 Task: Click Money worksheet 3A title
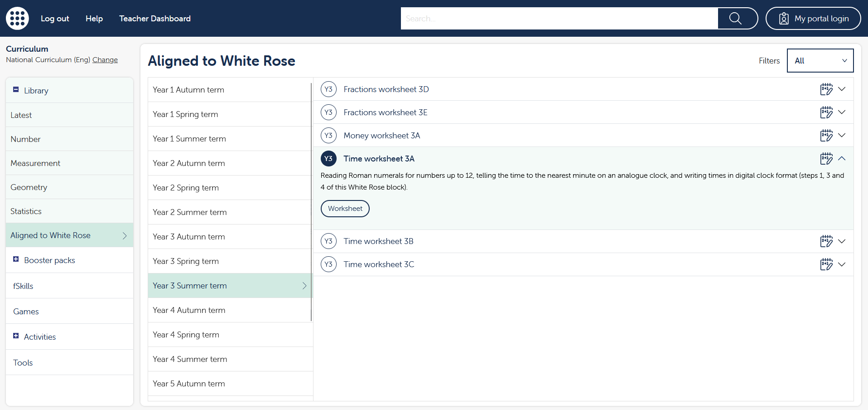[x=382, y=136]
